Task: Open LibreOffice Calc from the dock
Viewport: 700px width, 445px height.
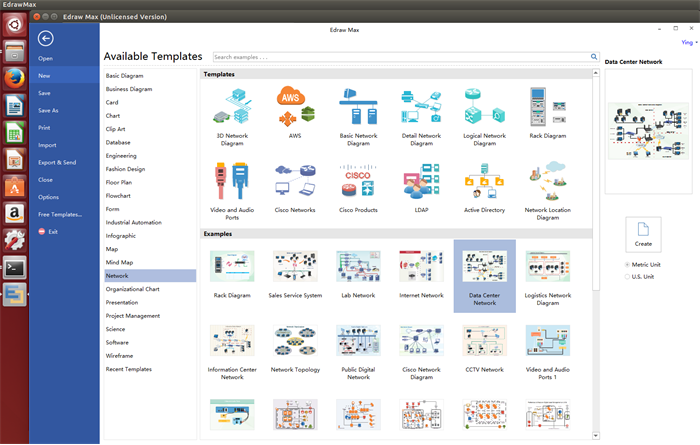Action: pos(15,133)
